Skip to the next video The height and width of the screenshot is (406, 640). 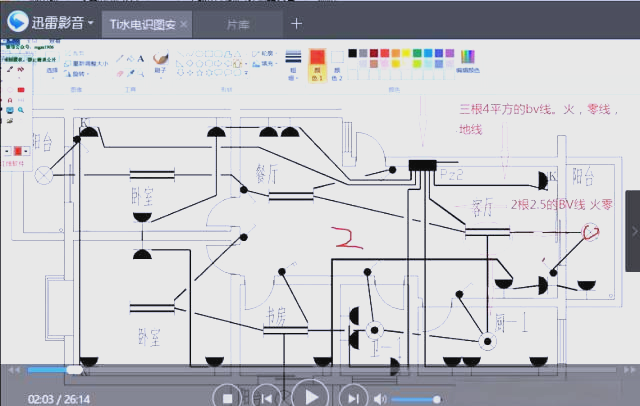(x=354, y=398)
